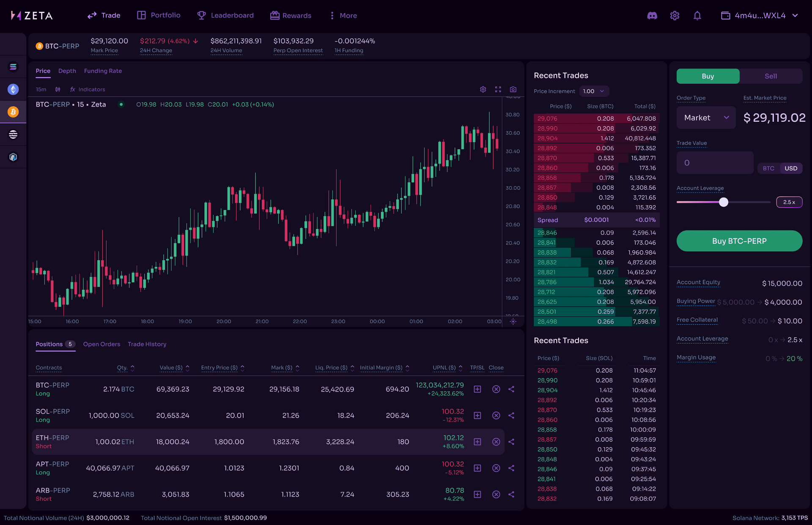Toggle the Depth chart view
Screen dimensions: 812x525
67,70
